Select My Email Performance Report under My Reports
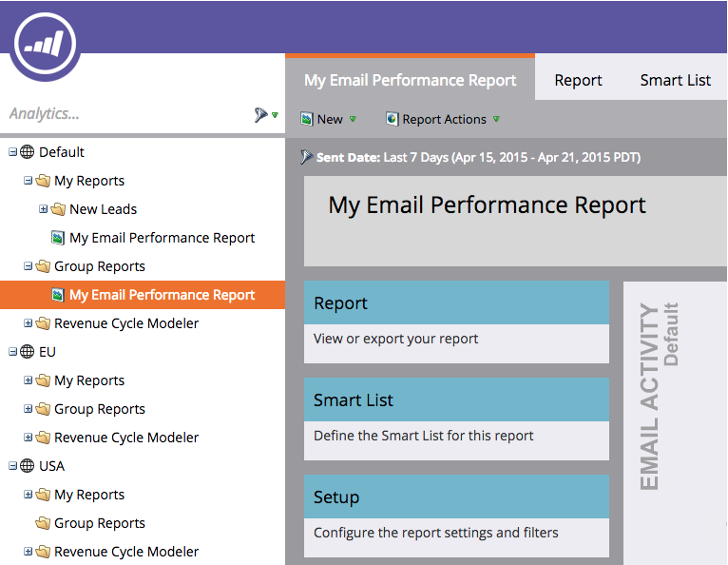 click(162, 238)
